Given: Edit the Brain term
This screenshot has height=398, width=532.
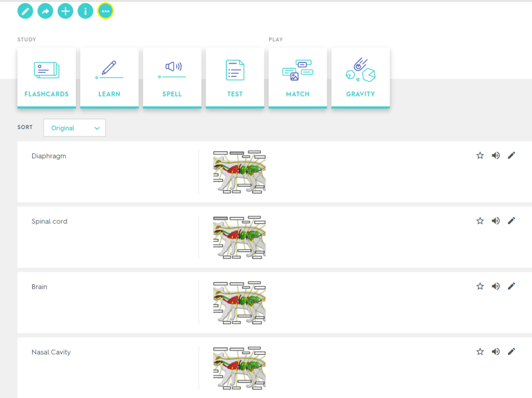Looking at the screenshot, I should click(511, 286).
